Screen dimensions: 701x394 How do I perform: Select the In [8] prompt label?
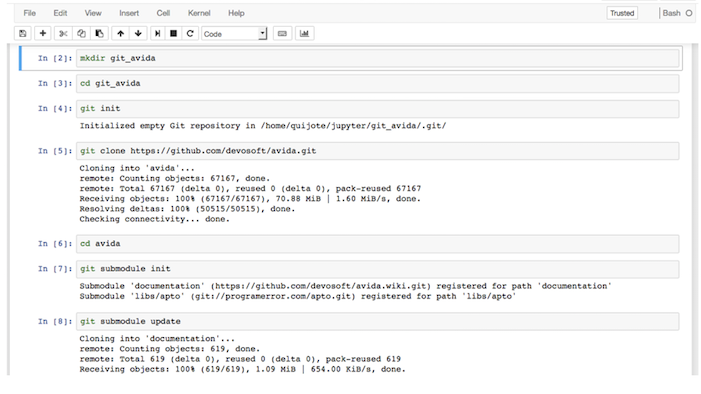click(55, 322)
